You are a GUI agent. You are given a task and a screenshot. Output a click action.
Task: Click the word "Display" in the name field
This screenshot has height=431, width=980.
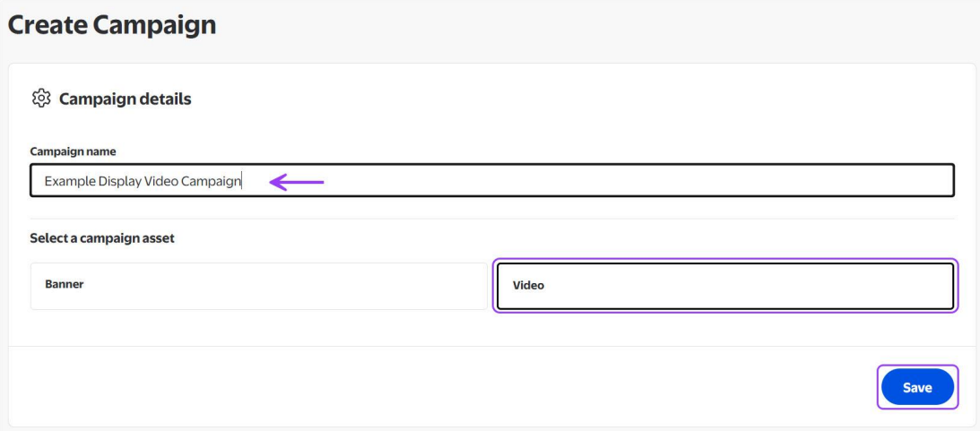(120, 182)
